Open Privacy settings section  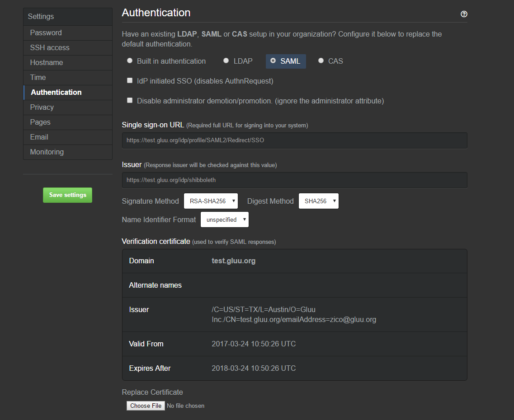point(42,107)
